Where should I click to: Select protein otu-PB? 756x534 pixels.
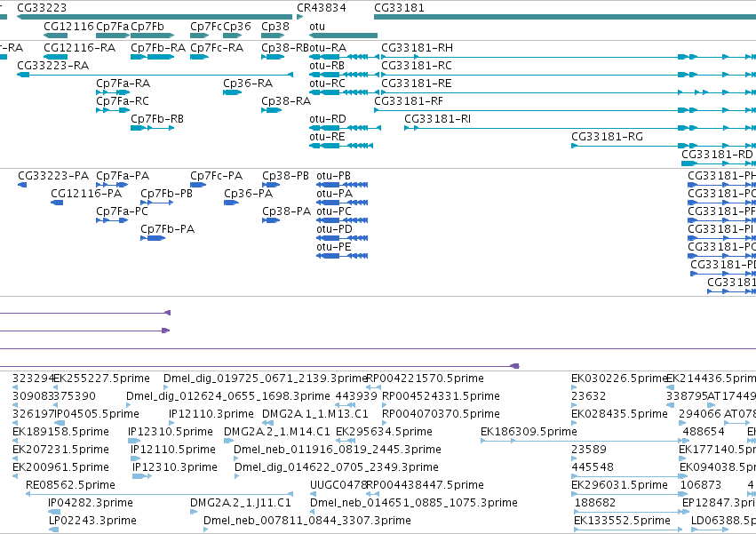(342, 185)
